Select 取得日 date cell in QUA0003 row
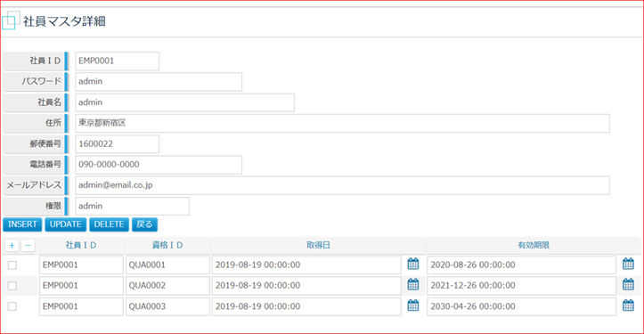This screenshot has height=334, width=644. tap(306, 306)
